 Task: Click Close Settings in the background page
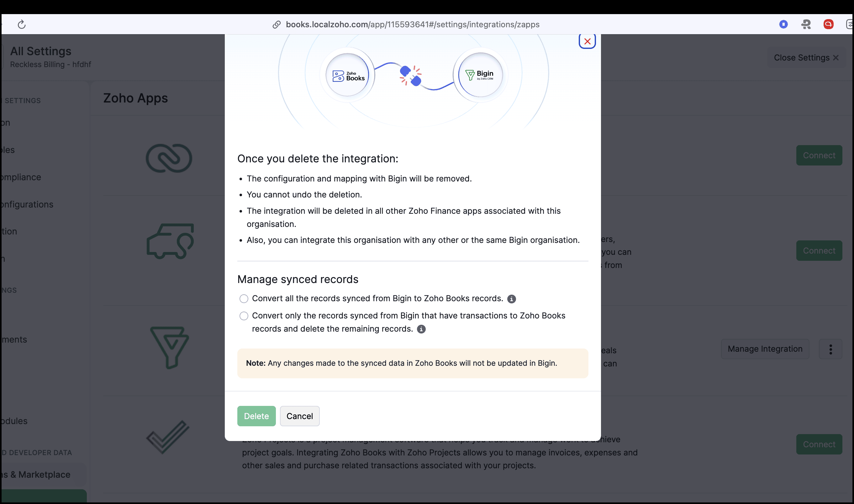(x=806, y=58)
